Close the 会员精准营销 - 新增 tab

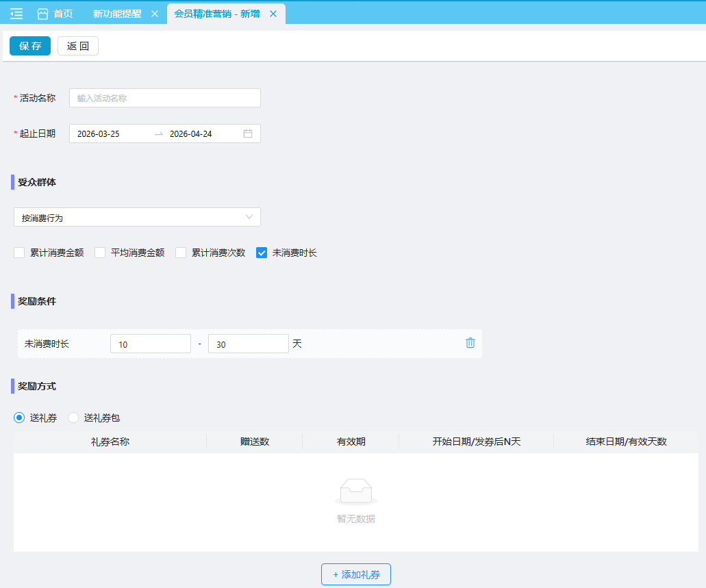[273, 14]
